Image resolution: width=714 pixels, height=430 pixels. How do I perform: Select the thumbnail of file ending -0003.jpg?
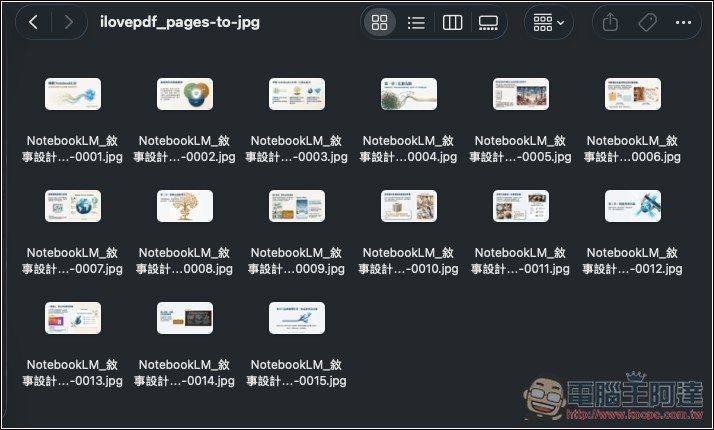(x=297, y=94)
